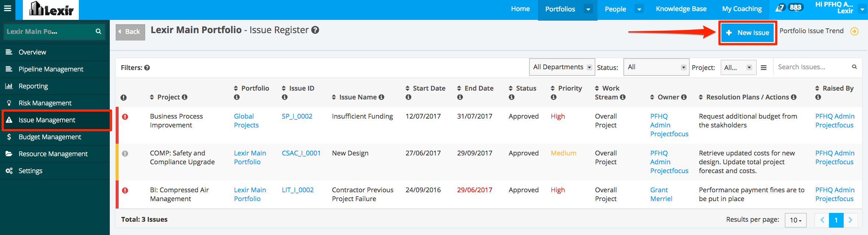Open issue CSAC_I_0001
This screenshot has height=235, width=868.
(301, 153)
